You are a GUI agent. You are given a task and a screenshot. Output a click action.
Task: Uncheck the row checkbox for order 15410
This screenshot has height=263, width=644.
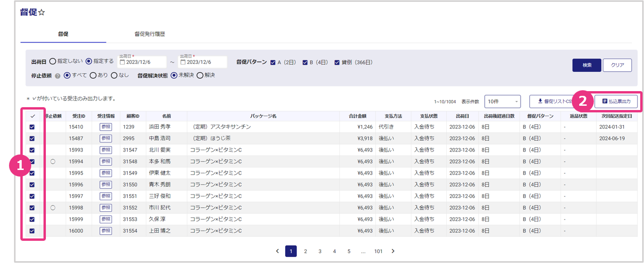click(x=33, y=127)
